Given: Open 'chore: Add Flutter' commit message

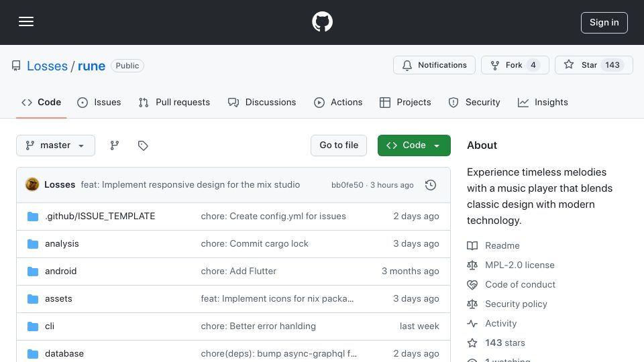Looking at the screenshot, I should (238, 271).
